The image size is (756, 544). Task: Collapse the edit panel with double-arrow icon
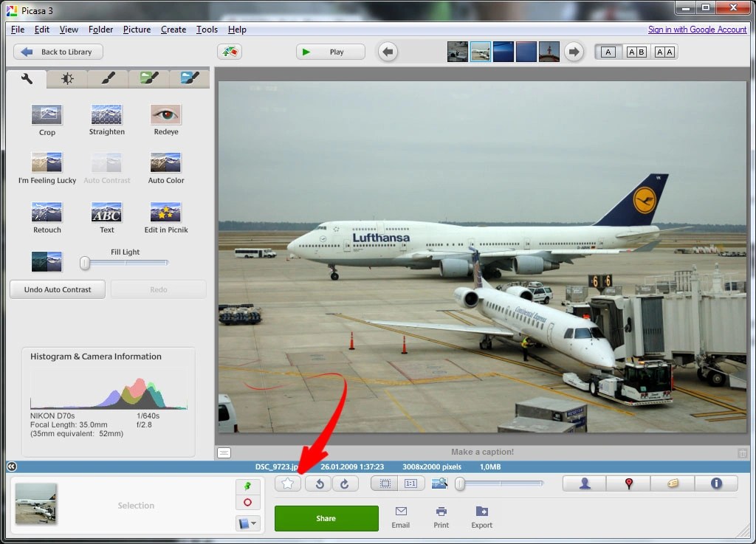[12, 466]
